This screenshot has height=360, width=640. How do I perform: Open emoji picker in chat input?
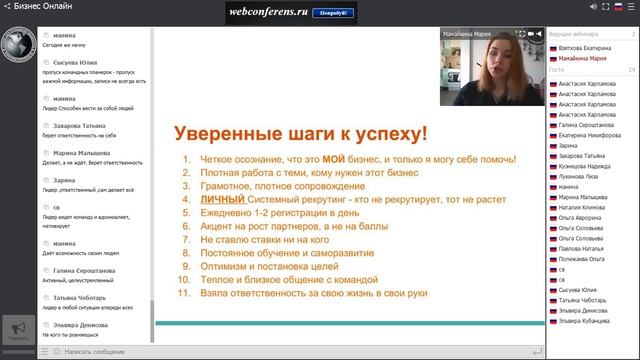point(57,351)
